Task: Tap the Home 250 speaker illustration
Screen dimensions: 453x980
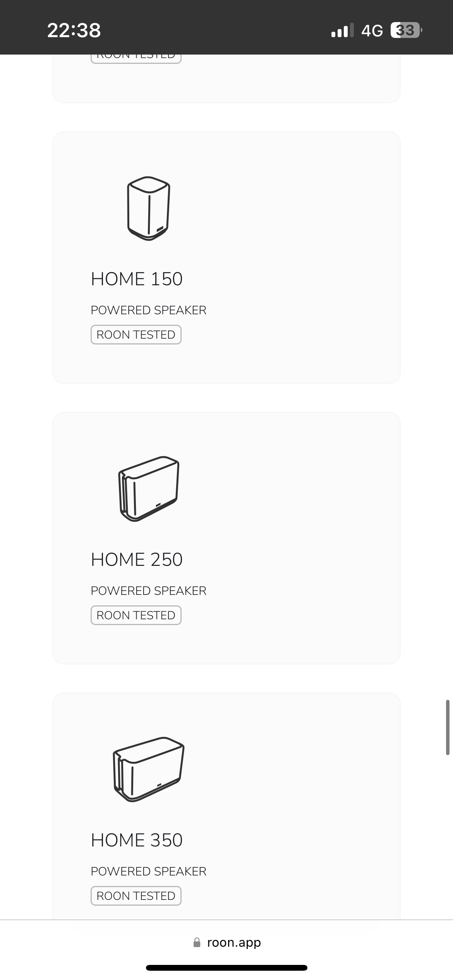Action: 149,488
